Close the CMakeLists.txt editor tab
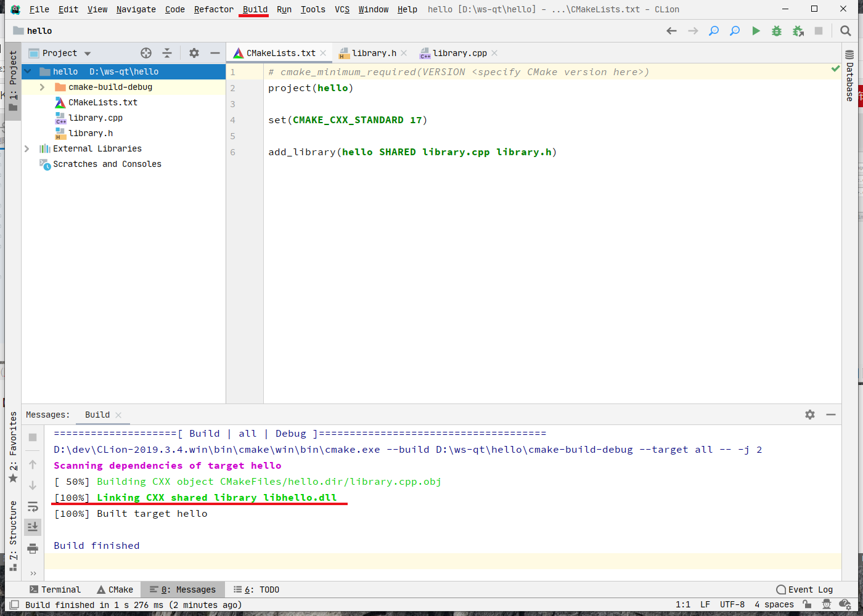 [323, 53]
